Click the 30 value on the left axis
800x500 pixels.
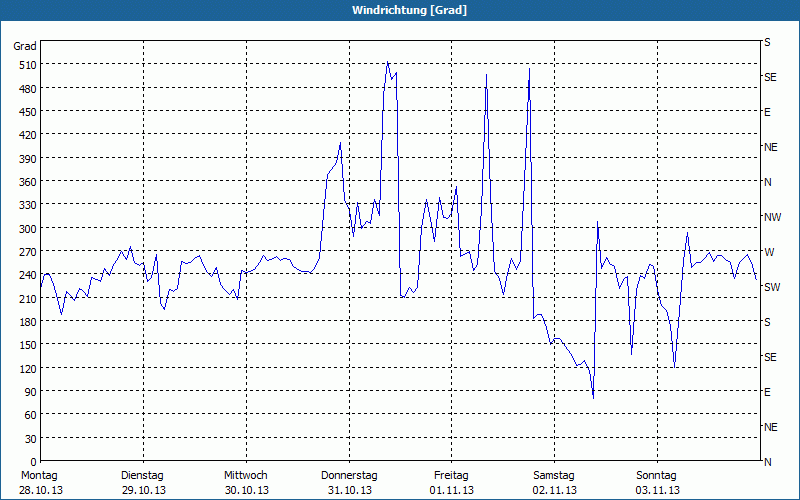click(x=31, y=439)
